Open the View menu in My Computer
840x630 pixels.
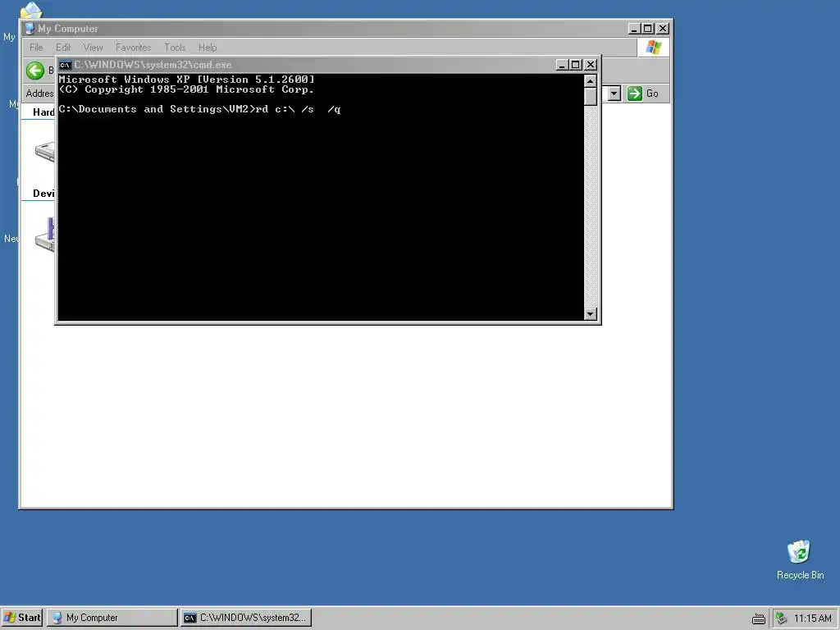tap(93, 47)
